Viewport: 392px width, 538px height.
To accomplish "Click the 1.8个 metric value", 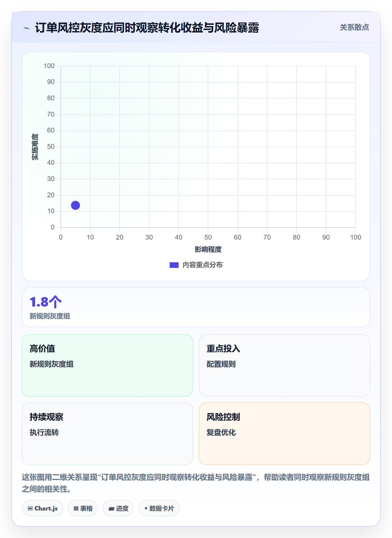I will [46, 302].
